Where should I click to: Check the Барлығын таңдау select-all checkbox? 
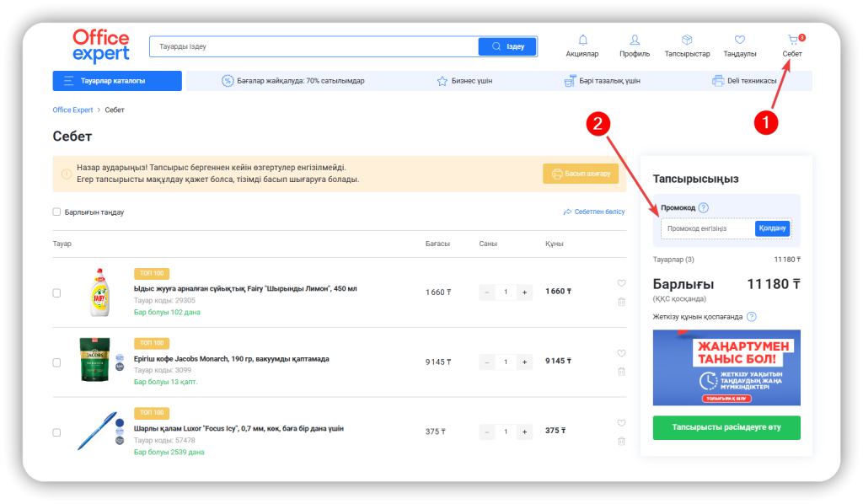(x=56, y=212)
